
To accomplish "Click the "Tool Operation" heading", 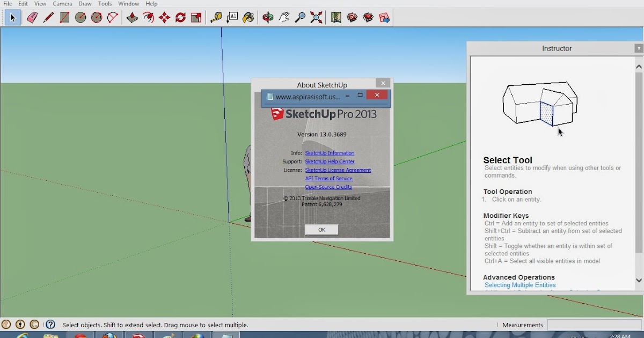I will coord(508,192).
